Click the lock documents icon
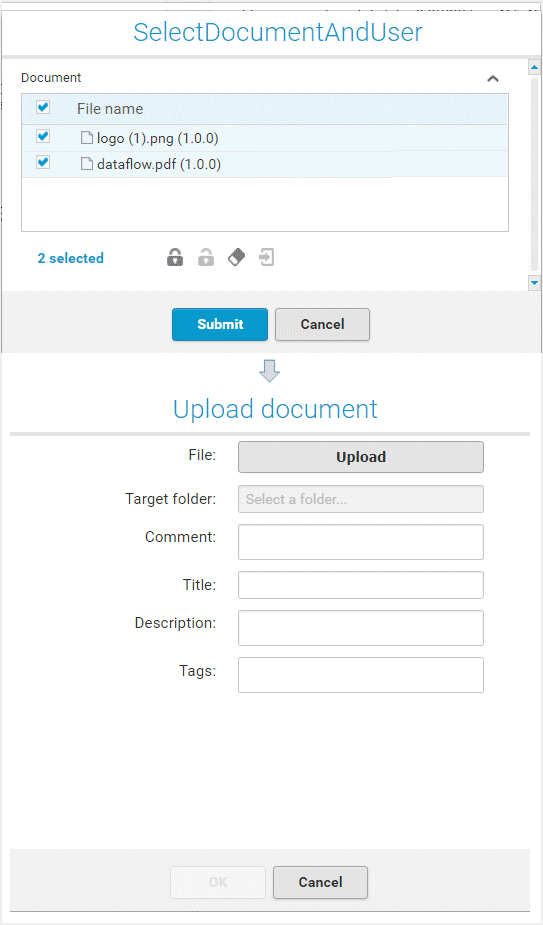The image size is (543, 925). tap(175, 258)
